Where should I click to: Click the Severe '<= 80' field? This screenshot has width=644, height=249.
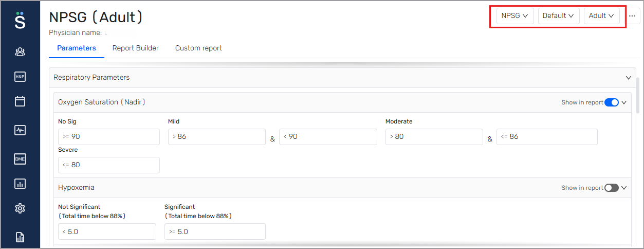(109, 165)
